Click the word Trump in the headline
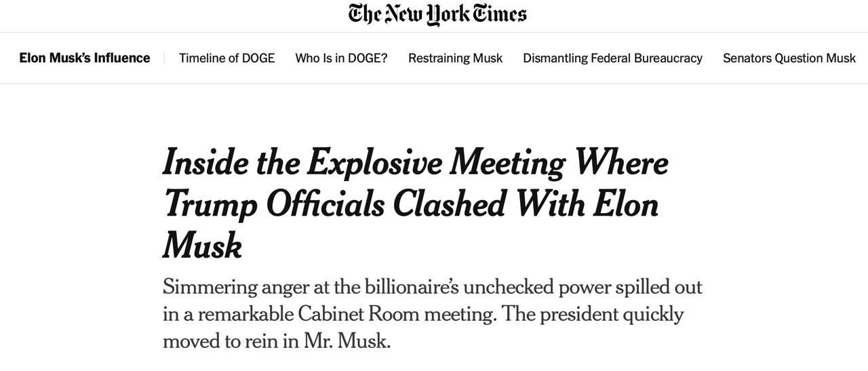868x371 pixels. pos(210,204)
